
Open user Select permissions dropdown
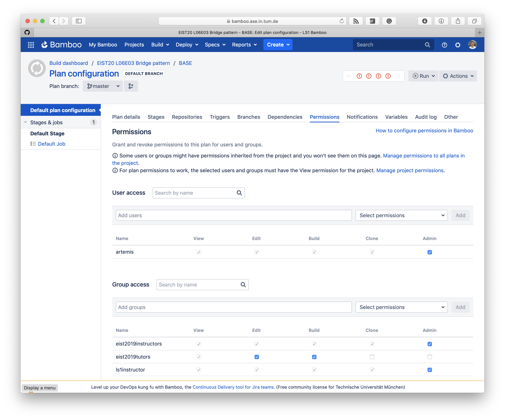[x=401, y=215]
